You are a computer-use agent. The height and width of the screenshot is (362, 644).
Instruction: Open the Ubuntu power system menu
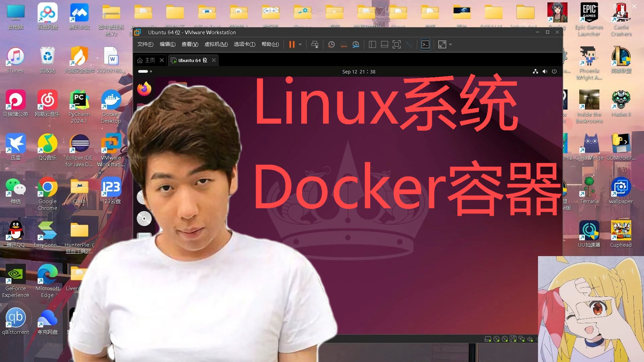tap(554, 71)
